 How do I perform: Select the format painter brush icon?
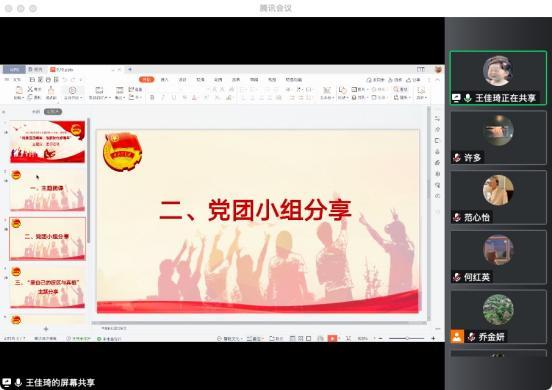(51, 90)
